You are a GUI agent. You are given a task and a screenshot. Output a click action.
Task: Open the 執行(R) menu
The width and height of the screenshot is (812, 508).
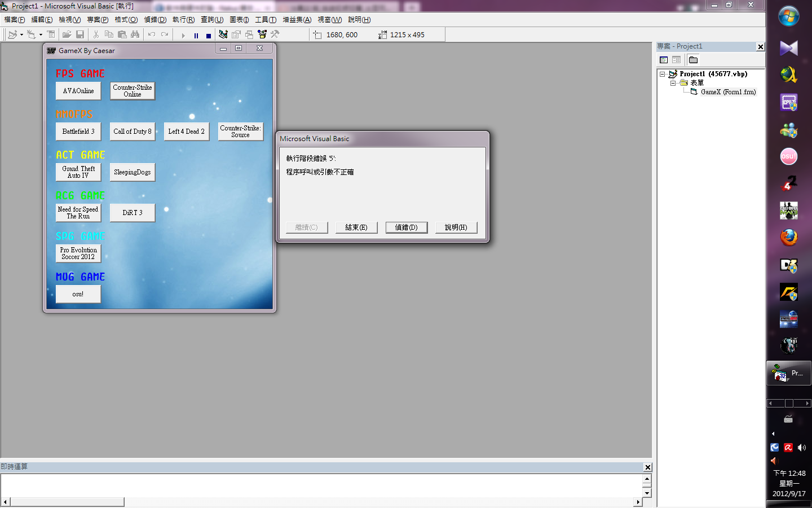coord(183,20)
